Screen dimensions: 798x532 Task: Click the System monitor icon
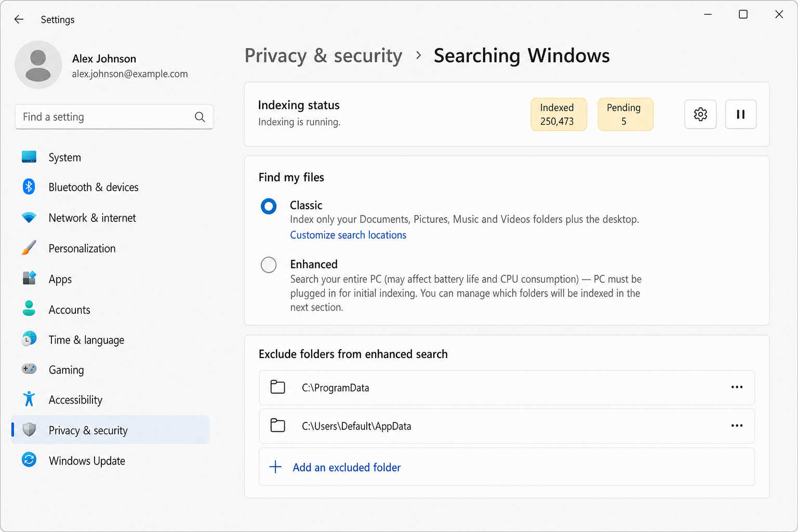[29, 157]
